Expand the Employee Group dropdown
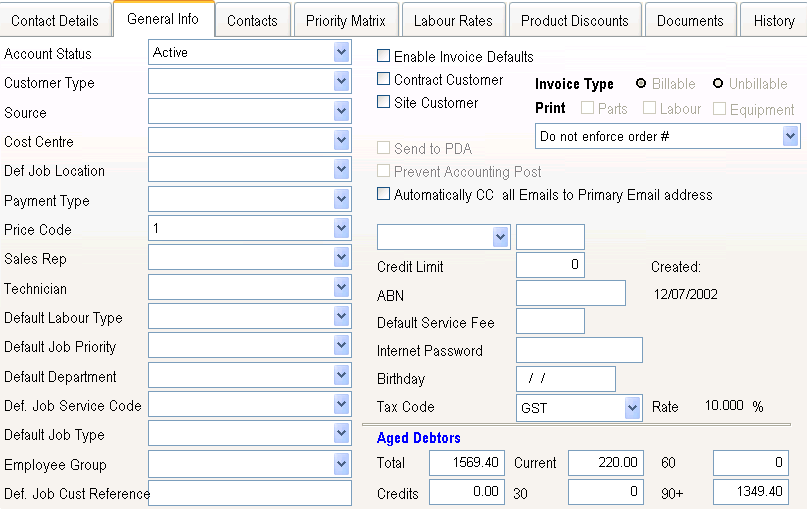807x509 pixels. (341, 464)
